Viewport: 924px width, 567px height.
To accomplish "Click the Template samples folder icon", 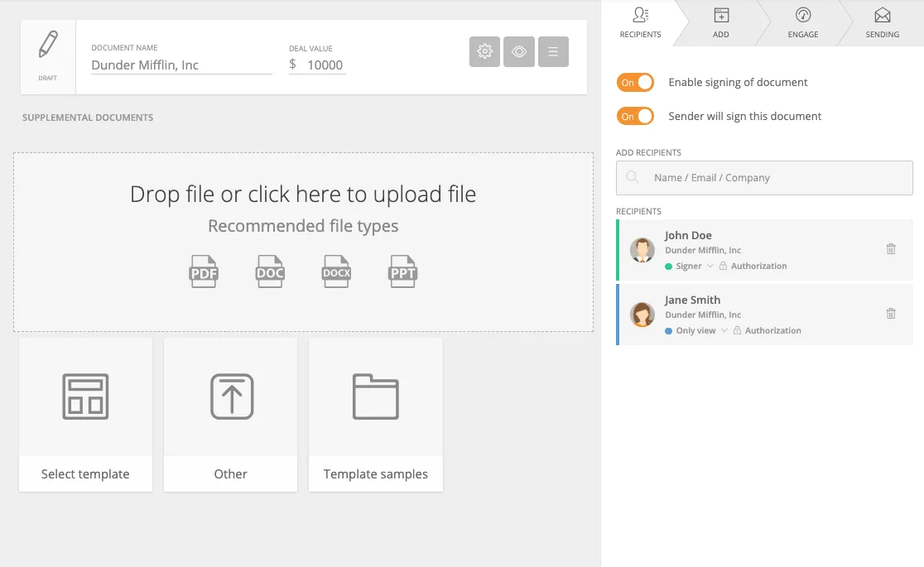I will click(375, 396).
